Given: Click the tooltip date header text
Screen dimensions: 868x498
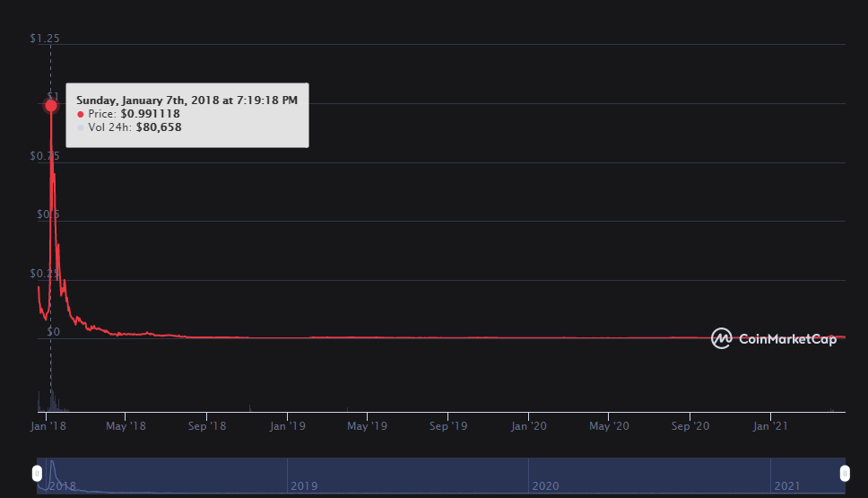Looking at the screenshot, I should point(187,100).
